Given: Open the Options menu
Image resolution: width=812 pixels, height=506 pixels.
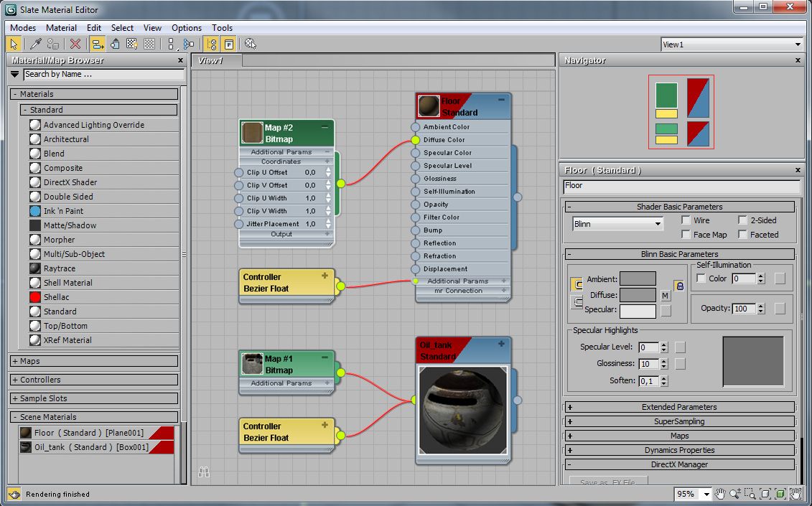Looking at the screenshot, I should (187, 28).
